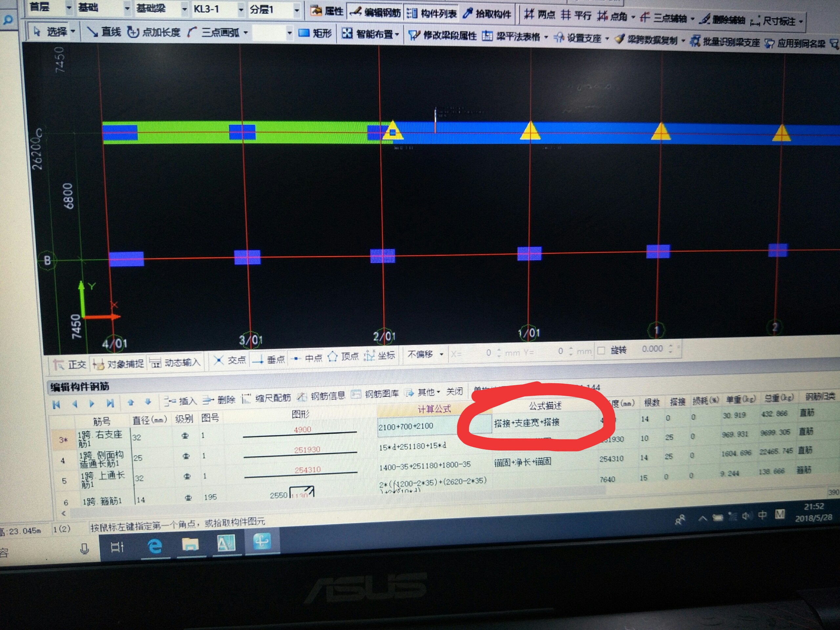840x630 pixels.
Task: Go to last rebar record
Action: click(110, 403)
